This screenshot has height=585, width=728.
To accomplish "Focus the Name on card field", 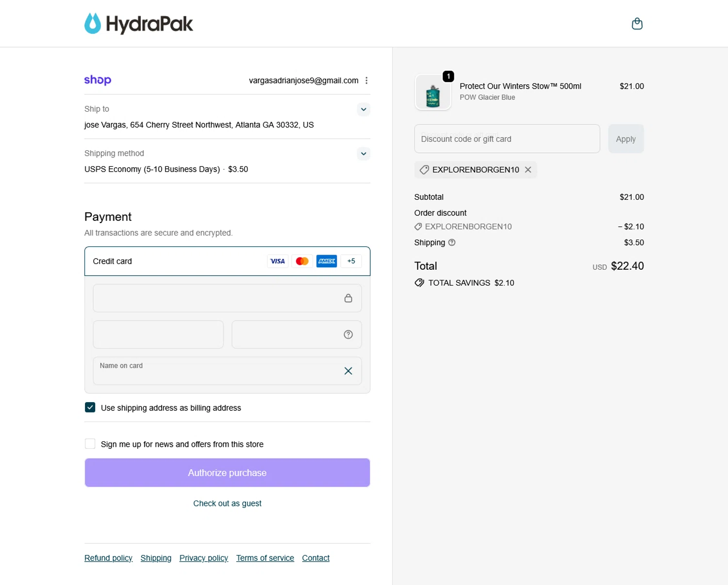I will click(x=227, y=371).
